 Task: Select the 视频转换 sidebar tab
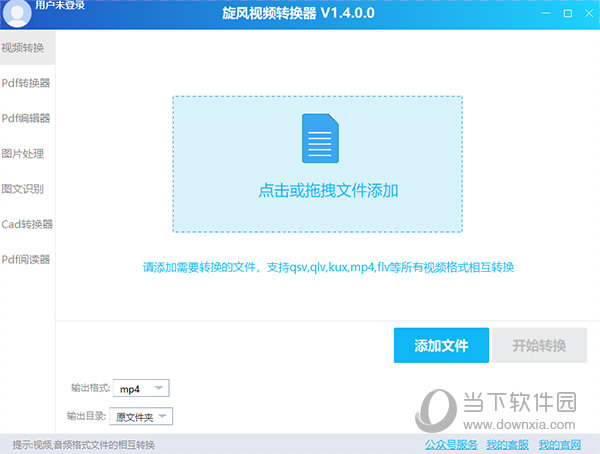28,48
